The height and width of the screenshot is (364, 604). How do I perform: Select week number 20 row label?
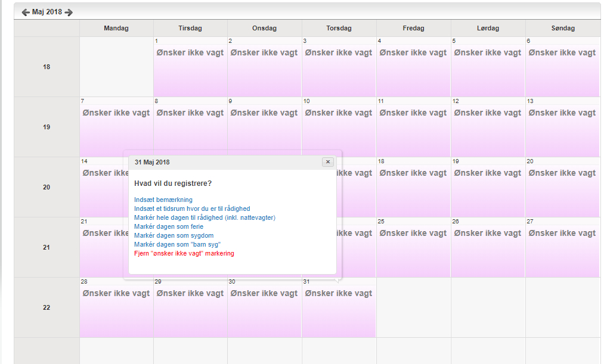[x=47, y=187]
